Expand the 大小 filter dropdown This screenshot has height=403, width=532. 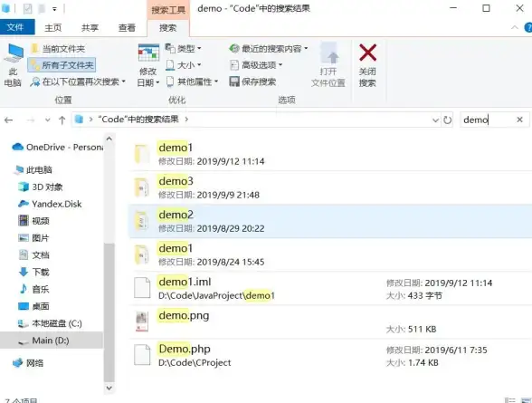(183, 65)
